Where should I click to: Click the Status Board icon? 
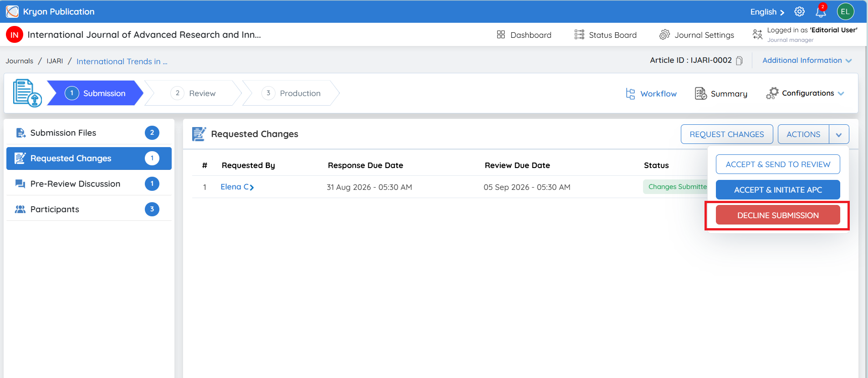[x=579, y=35]
